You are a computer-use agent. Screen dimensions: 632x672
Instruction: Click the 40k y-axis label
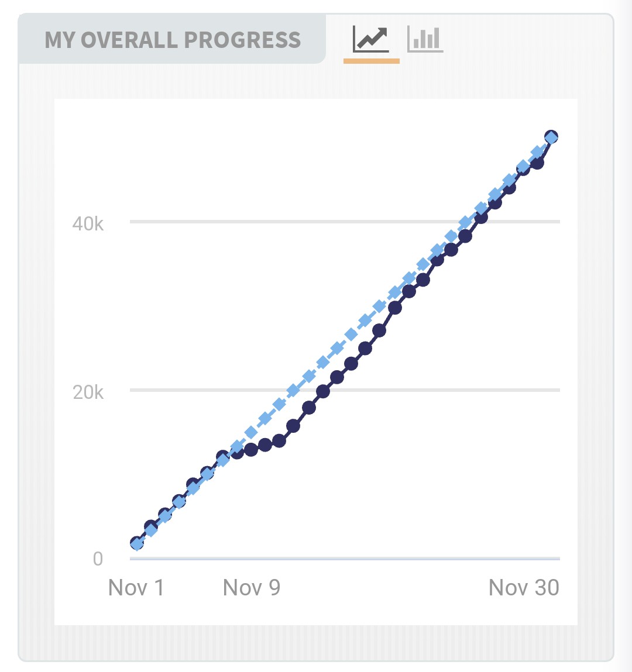(88, 224)
